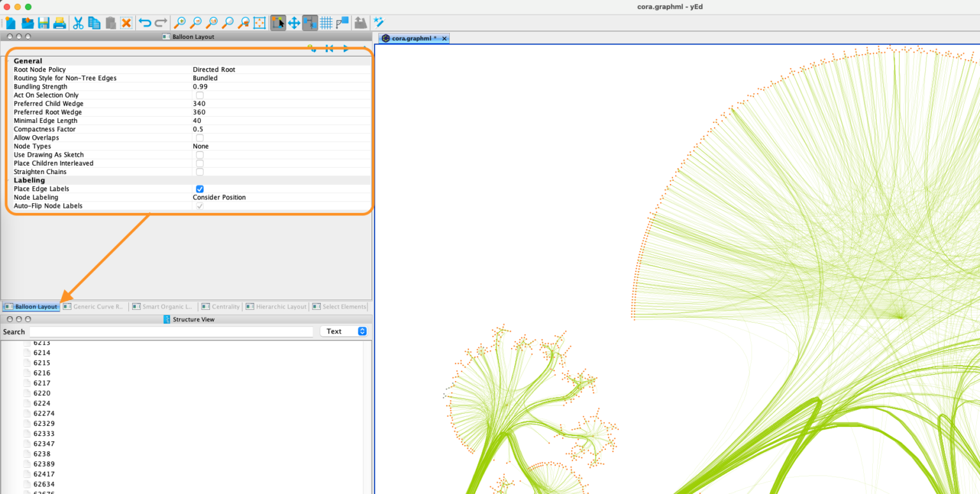980x494 pixels.
Task: Run the Balloon Layout with the play icon
Action: (x=345, y=48)
